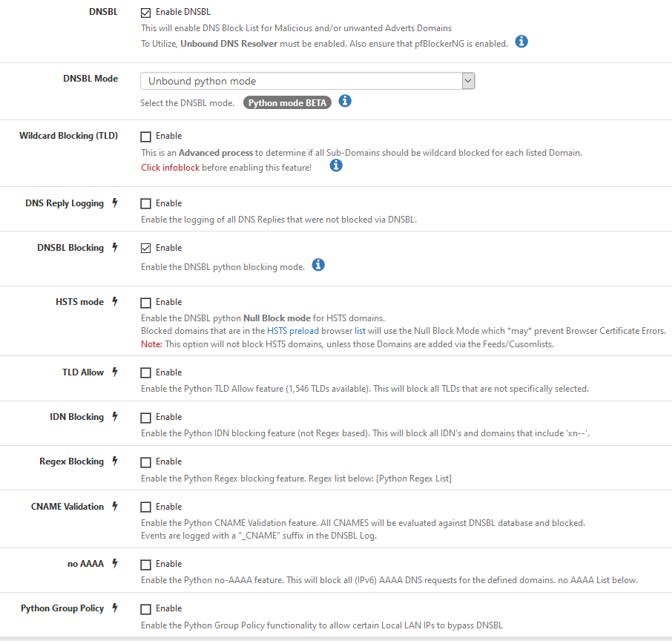Enable DNS Reply Logging checkbox
Screen dimensions: 672x641
click(145, 203)
